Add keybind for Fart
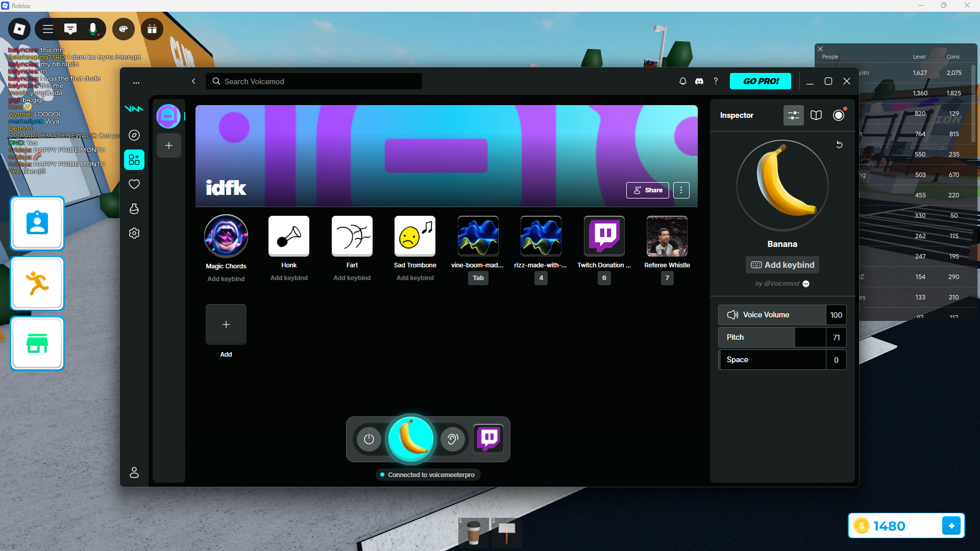Image resolution: width=980 pixels, height=551 pixels. click(x=352, y=278)
